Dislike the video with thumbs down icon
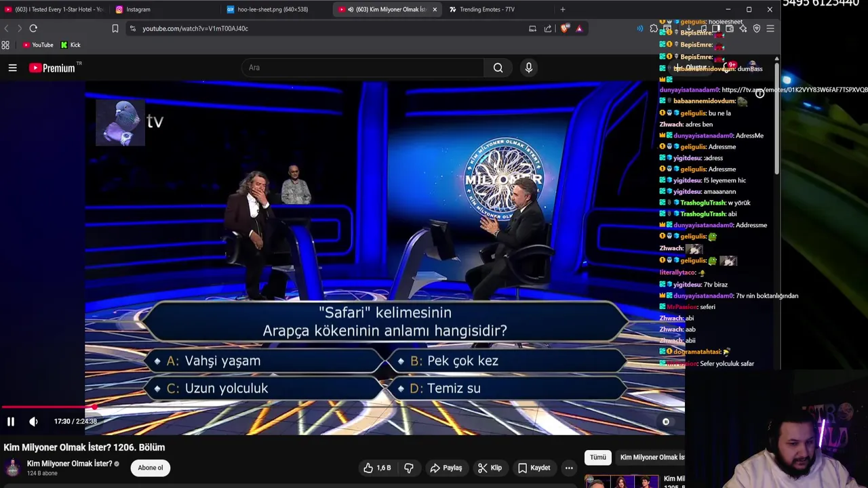 click(x=409, y=468)
